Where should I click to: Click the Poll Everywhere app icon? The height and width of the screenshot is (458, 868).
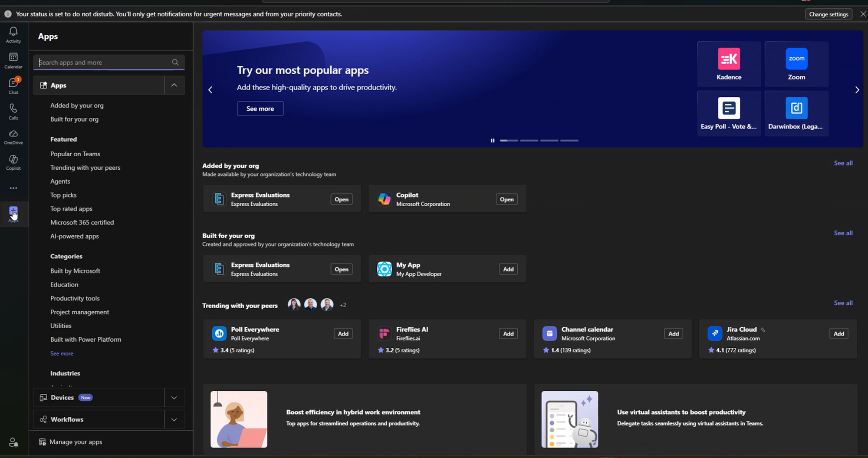point(219,333)
